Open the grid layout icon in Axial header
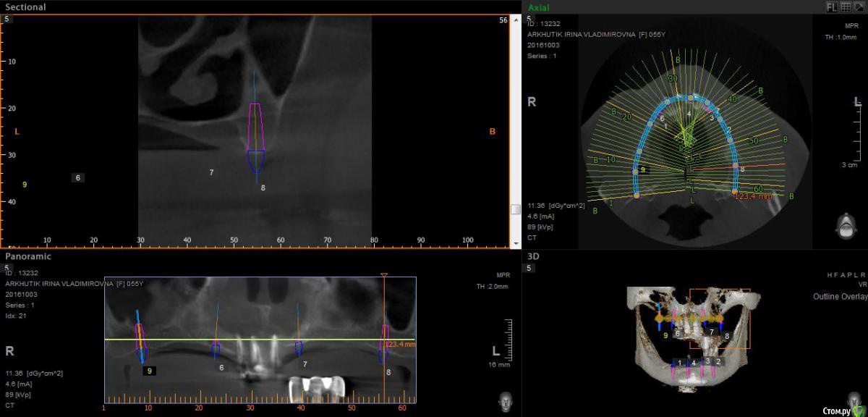The width and height of the screenshot is (868, 417). point(846,7)
